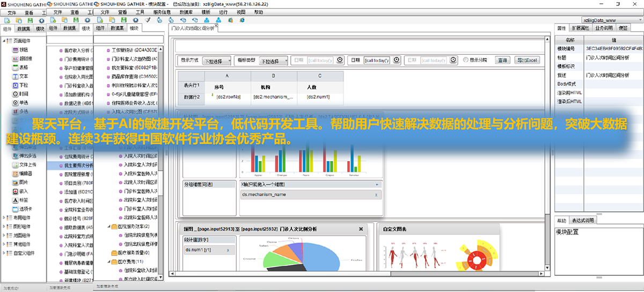Expand the 地图组件 tree node
Image resolution: width=644 pixels, height=292 pixels.
pyautogui.click(x=5, y=235)
